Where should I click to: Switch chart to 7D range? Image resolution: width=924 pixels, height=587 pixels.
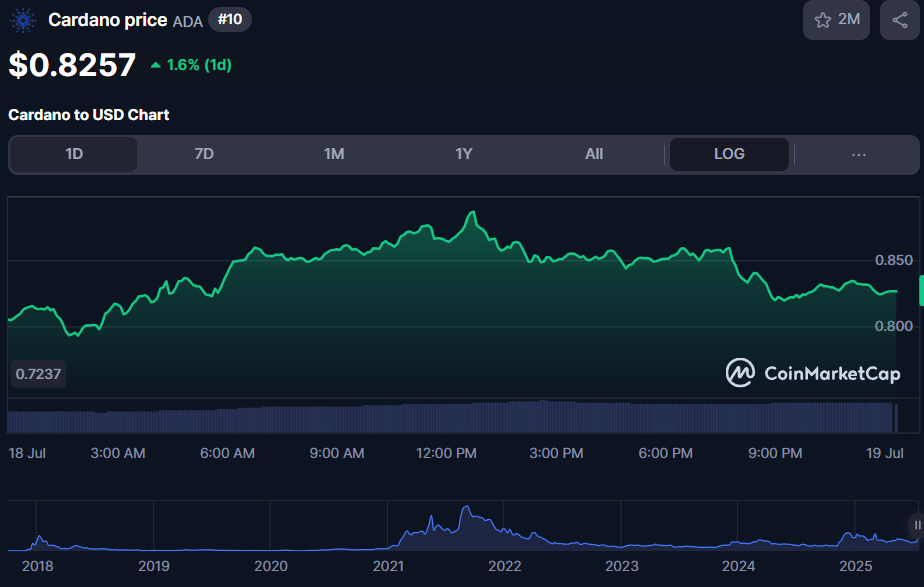pyautogui.click(x=204, y=154)
